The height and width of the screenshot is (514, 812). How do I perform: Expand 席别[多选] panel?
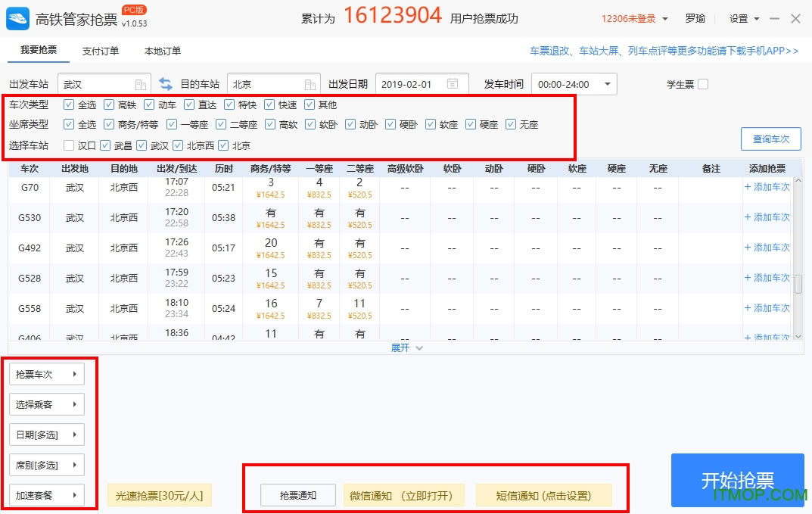pyautogui.click(x=47, y=465)
